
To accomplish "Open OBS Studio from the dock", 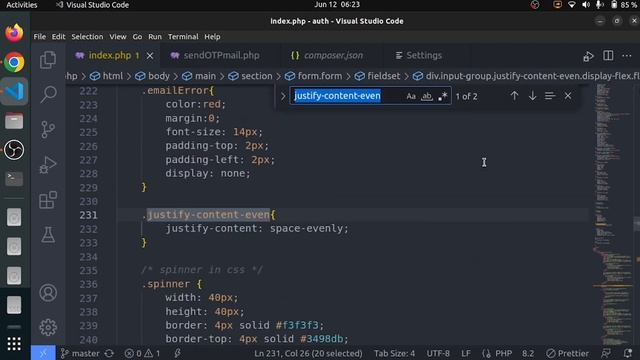I will pos(14,150).
